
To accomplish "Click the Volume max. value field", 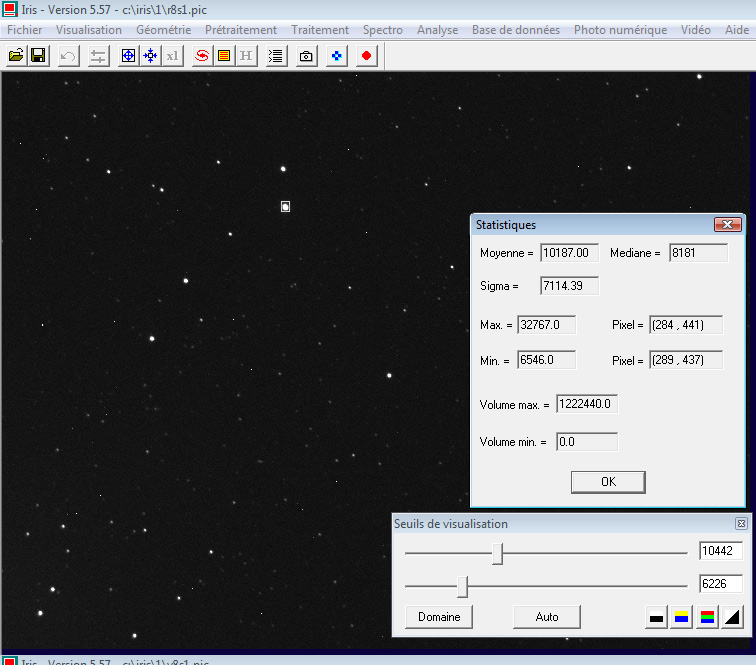I will tap(587, 404).
